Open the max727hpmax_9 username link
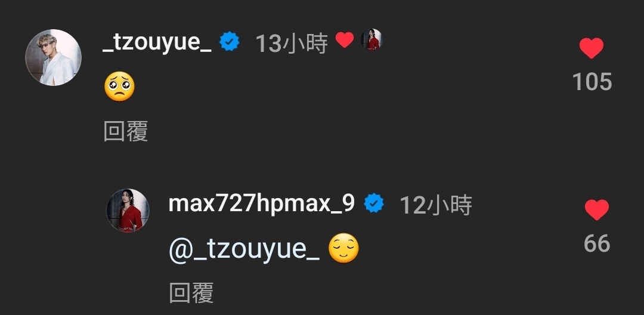This screenshot has width=644, height=315. 262,203
